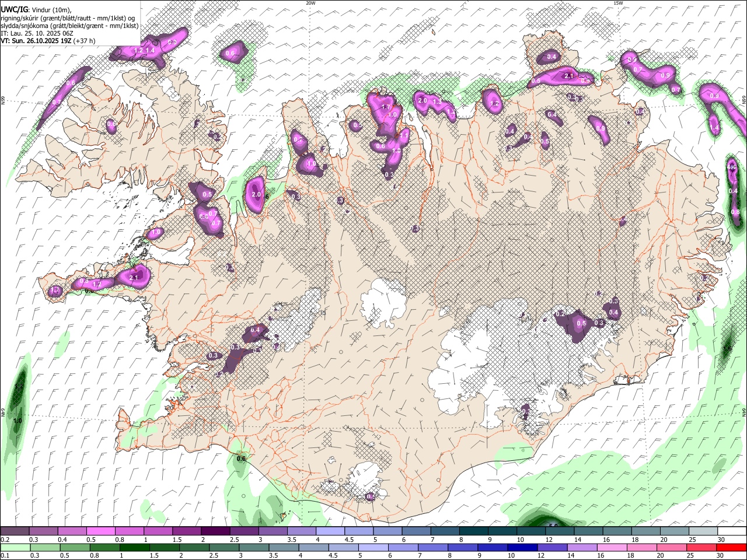The height and width of the screenshot is (560, 747).
Task: Select the top-row legend swatch for 12–14
Action: coord(559,531)
